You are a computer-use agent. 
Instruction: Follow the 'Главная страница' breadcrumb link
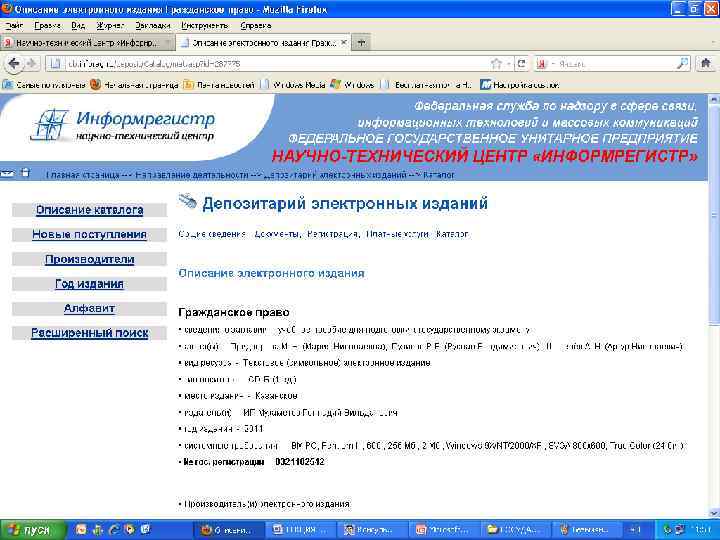tap(83, 175)
